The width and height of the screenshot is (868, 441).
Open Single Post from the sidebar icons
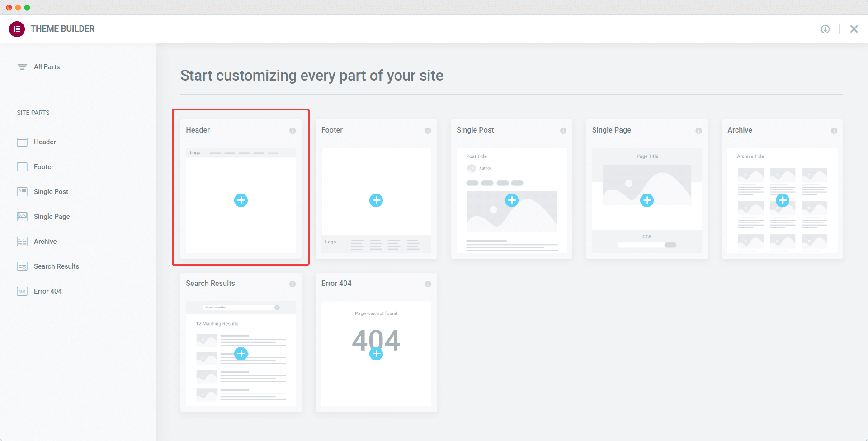[x=22, y=191]
